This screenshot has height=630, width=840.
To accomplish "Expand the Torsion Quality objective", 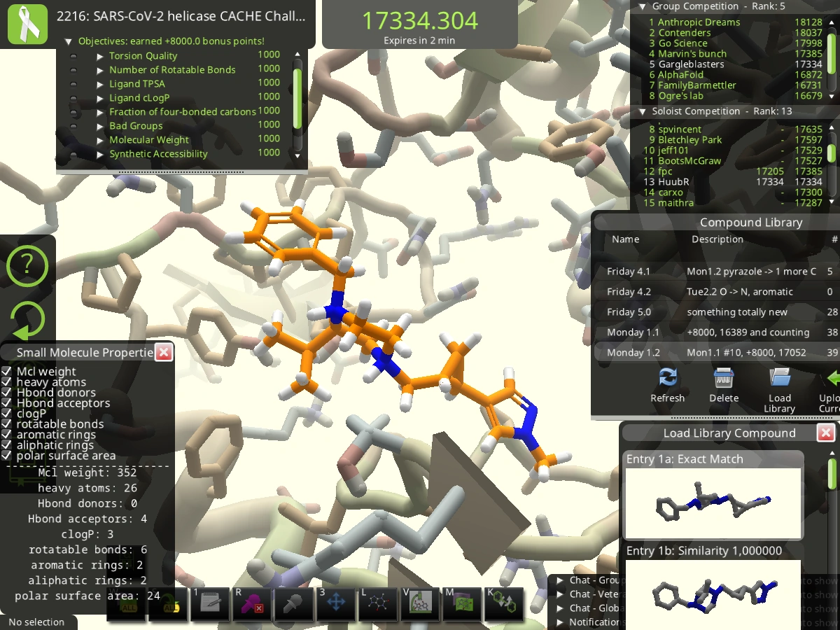I will (100, 56).
